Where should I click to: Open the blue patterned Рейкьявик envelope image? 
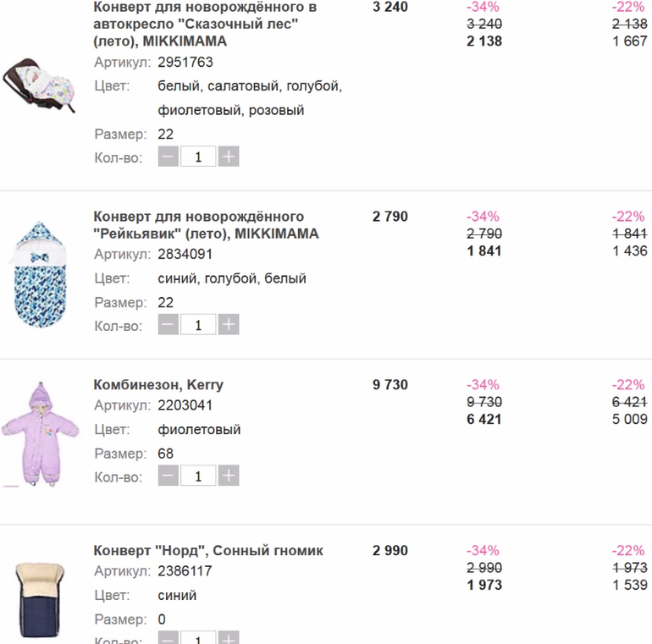point(40,271)
